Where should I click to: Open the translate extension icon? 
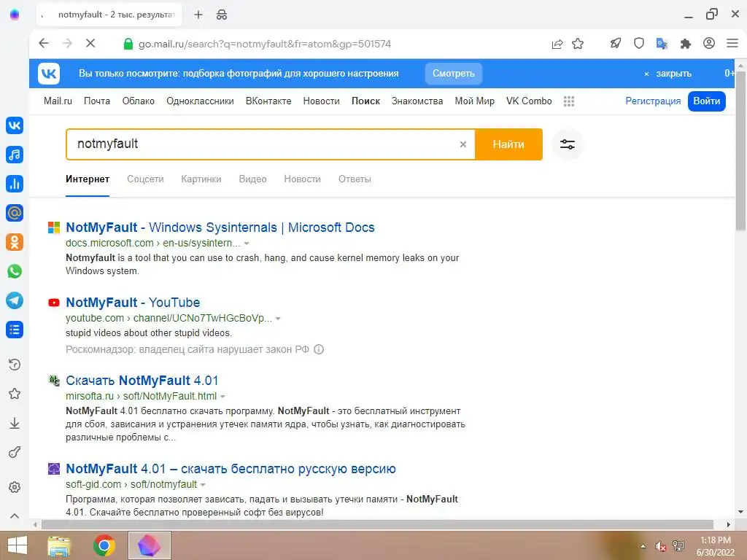(662, 43)
